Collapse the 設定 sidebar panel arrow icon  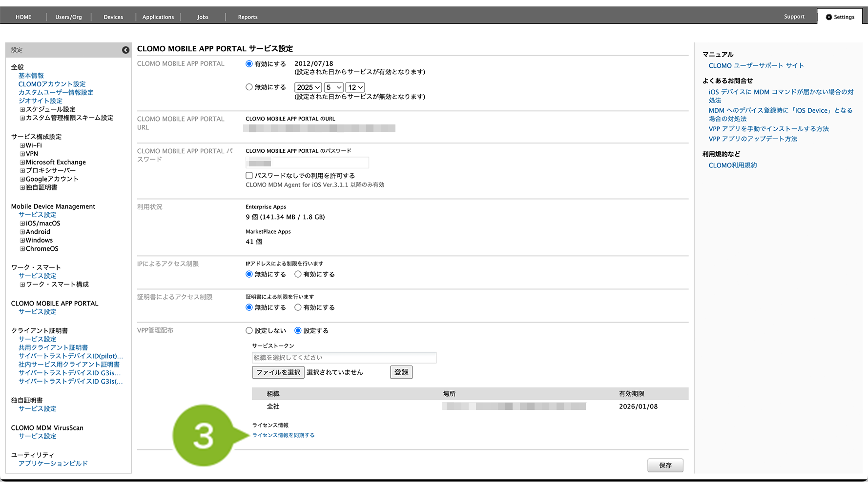coord(125,50)
